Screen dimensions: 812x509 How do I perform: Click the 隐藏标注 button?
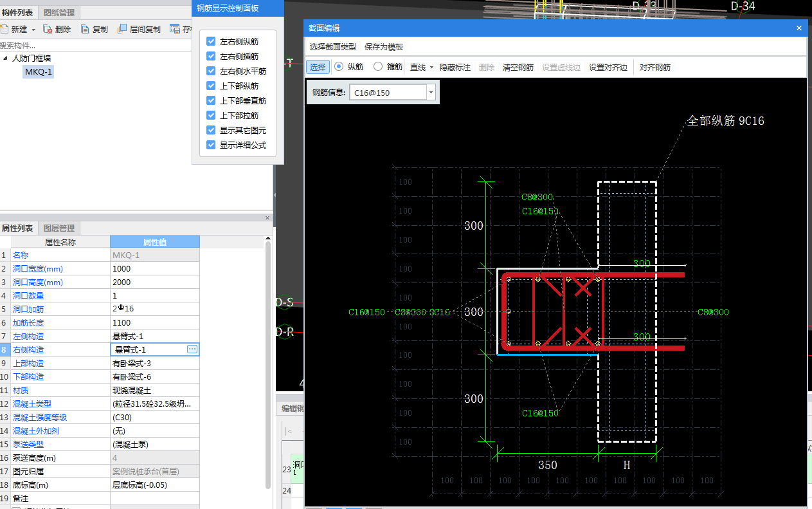point(455,68)
